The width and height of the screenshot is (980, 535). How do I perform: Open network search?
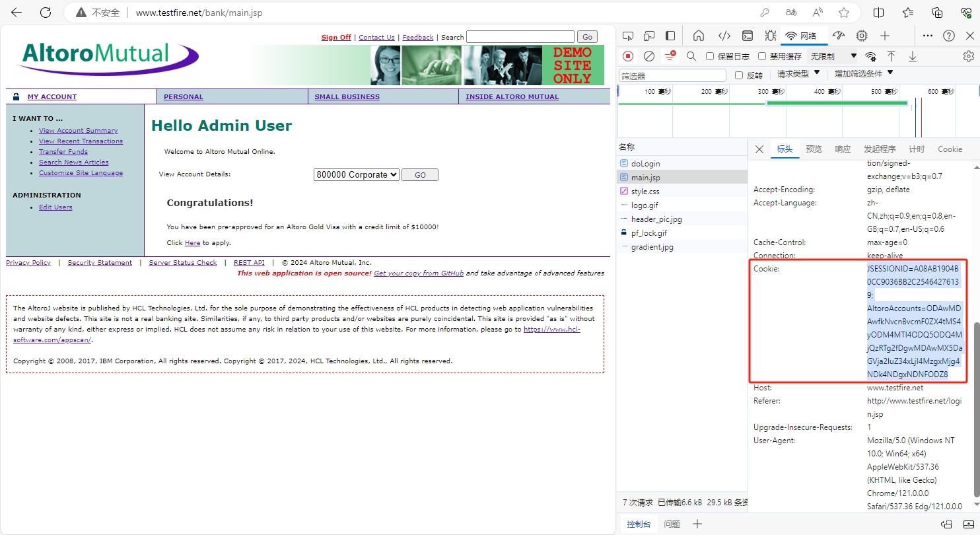pyautogui.click(x=691, y=56)
